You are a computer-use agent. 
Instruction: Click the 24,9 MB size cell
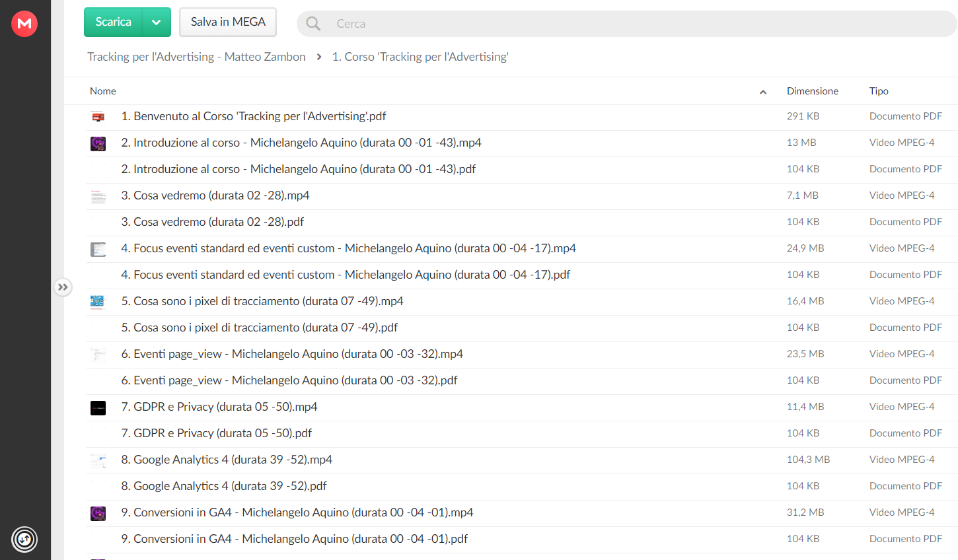click(x=805, y=248)
